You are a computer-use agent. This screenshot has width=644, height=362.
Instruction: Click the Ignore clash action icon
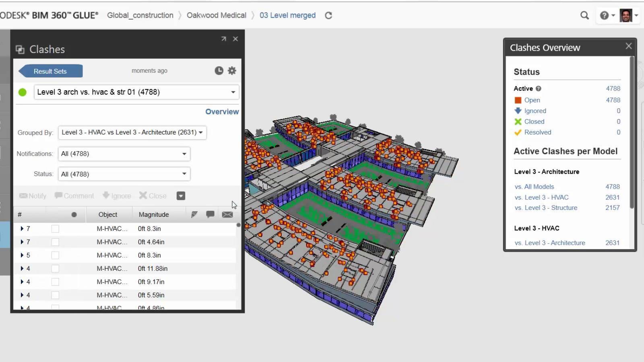coord(117,196)
